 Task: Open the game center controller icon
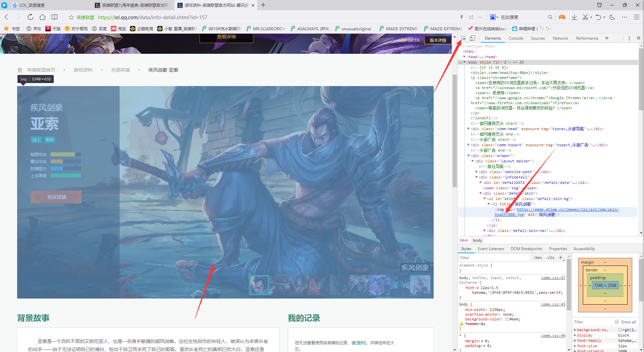pyautogui.click(x=562, y=17)
